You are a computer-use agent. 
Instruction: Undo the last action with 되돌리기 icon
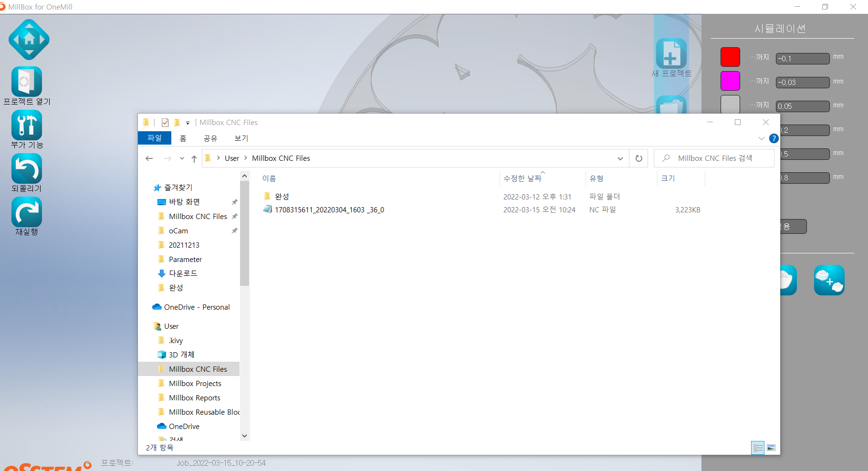click(x=26, y=168)
